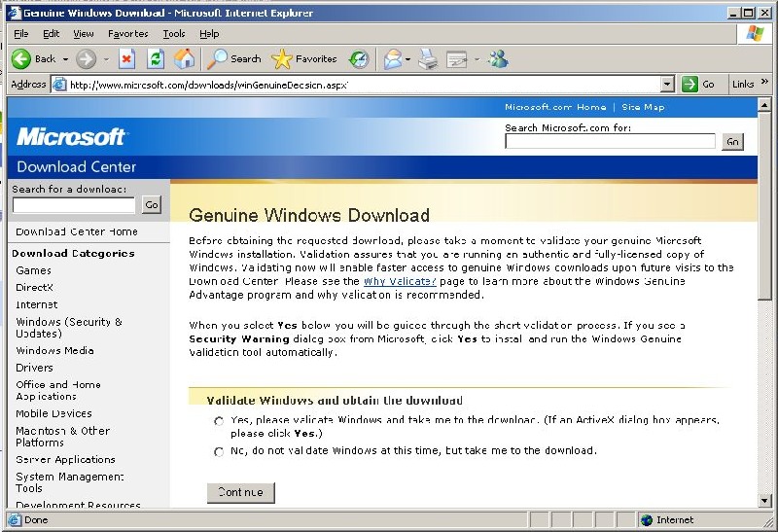Open the Mail button dropdown arrow
The height and width of the screenshot is (532, 778).
(407, 59)
